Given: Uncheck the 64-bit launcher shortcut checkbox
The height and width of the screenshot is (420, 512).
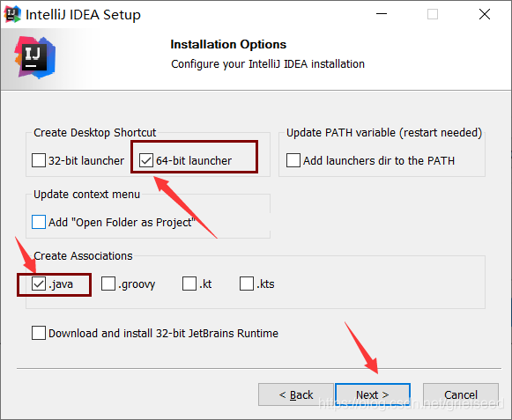Looking at the screenshot, I should pos(146,160).
